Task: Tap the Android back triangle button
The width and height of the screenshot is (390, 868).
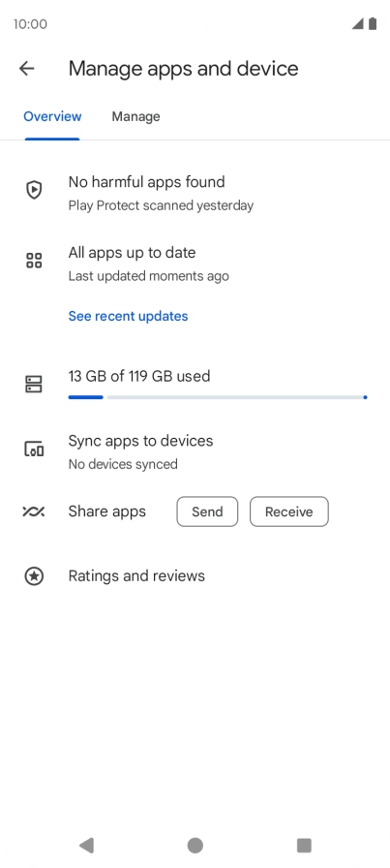Action: (x=86, y=846)
